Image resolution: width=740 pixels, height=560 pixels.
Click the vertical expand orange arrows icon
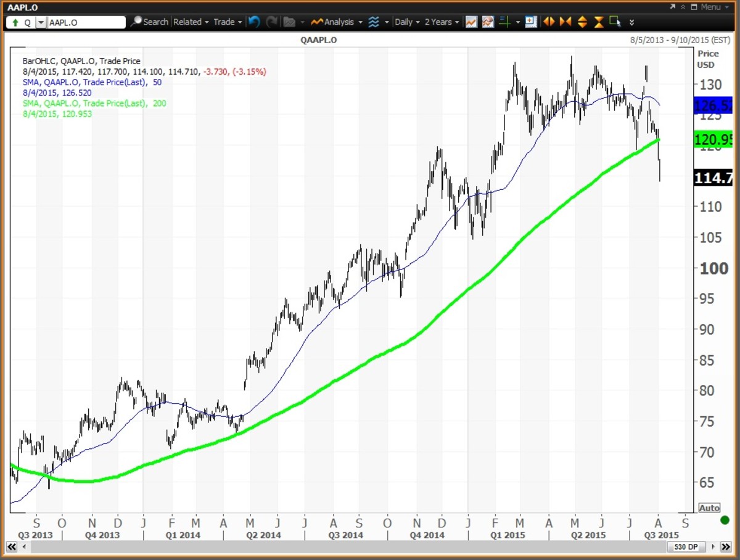[582, 22]
